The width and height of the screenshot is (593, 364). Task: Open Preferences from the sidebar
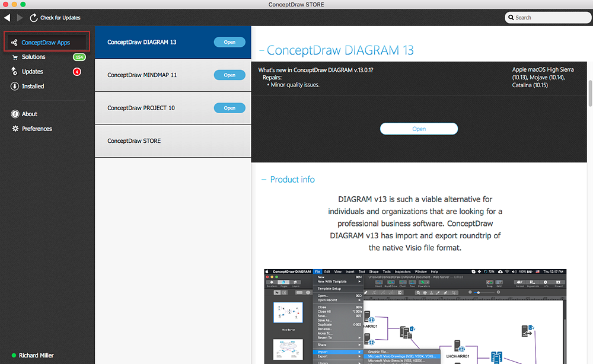[x=37, y=129]
